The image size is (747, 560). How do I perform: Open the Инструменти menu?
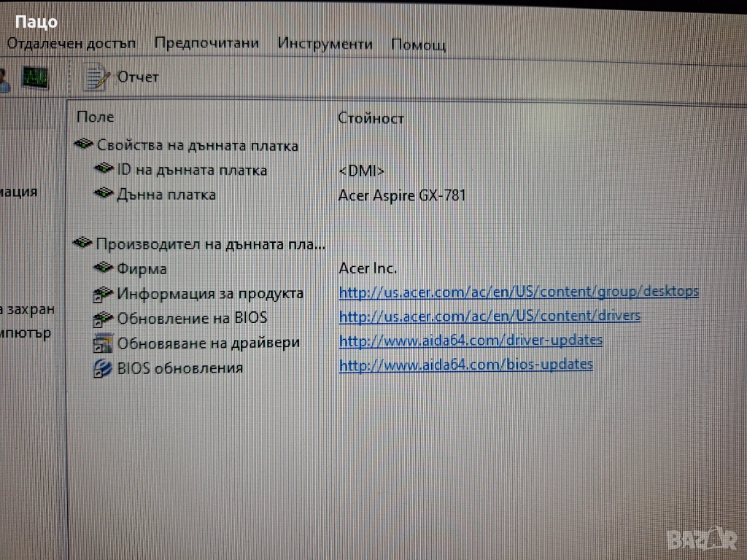click(325, 44)
